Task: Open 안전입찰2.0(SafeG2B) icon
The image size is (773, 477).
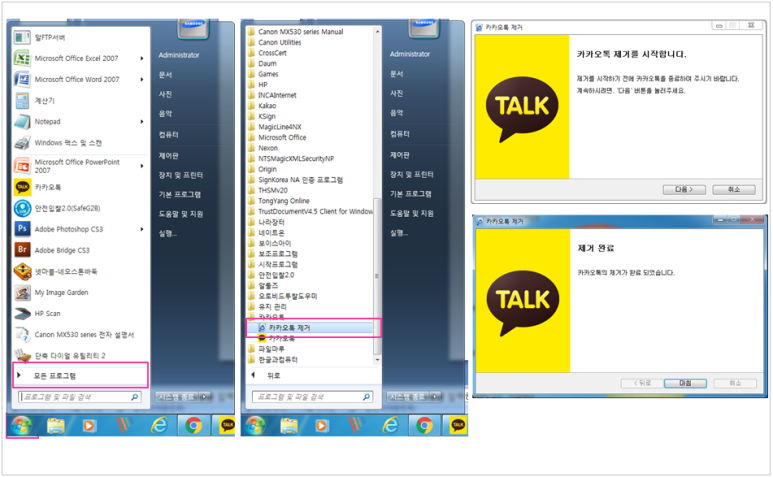Action: coord(22,208)
